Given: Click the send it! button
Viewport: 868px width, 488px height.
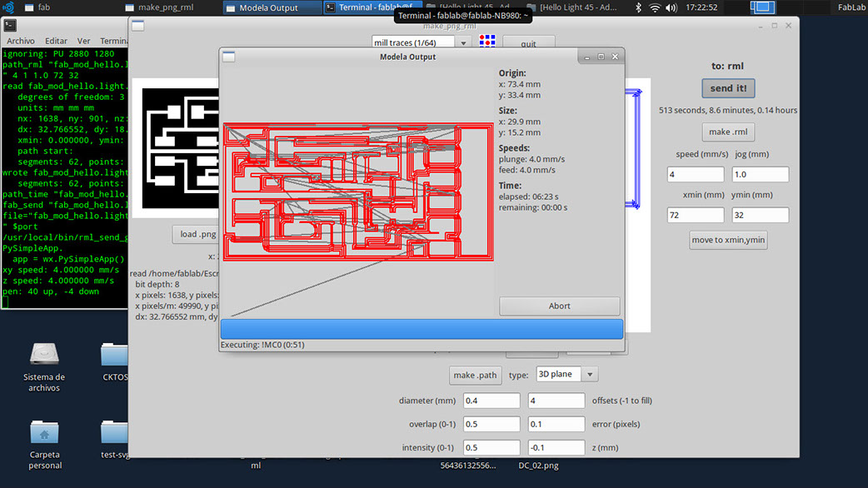Looking at the screenshot, I should pos(728,88).
